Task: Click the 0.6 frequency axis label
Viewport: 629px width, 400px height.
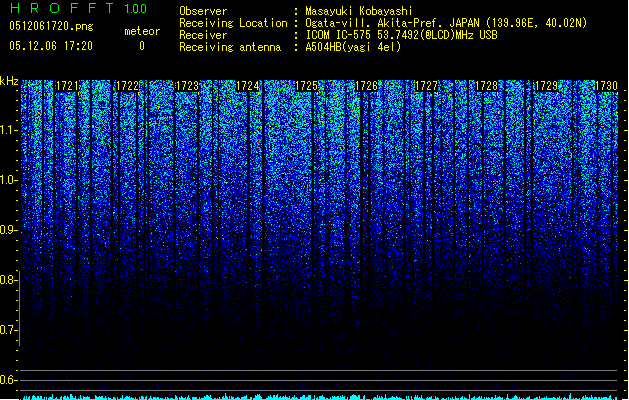Action: pyautogui.click(x=8, y=380)
